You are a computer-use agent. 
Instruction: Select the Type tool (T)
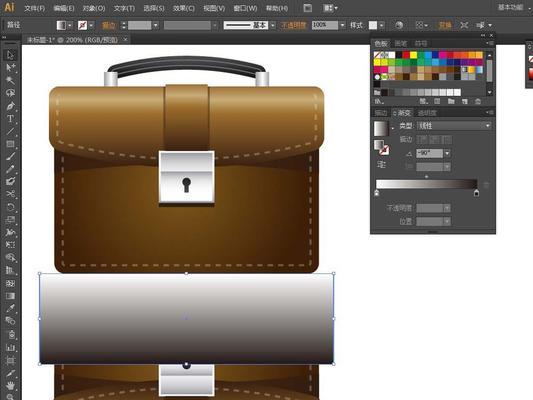(x=10, y=119)
